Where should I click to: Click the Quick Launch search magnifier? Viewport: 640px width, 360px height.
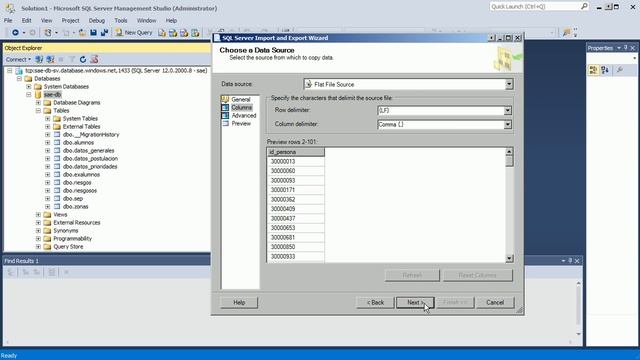click(x=584, y=7)
